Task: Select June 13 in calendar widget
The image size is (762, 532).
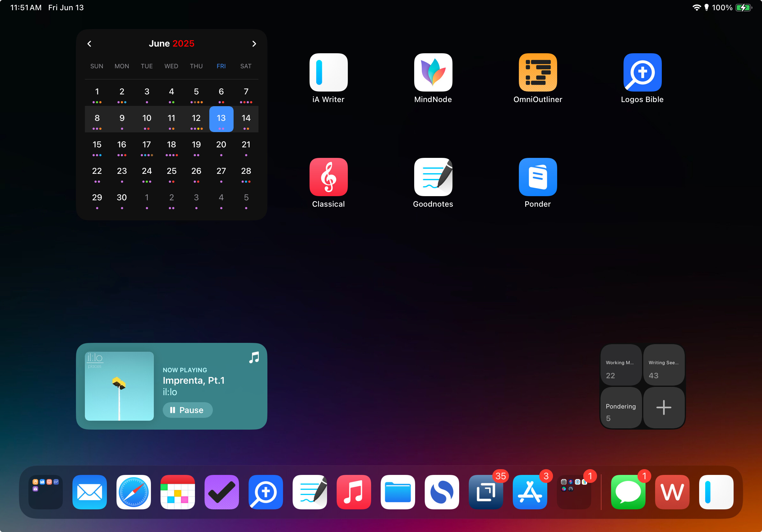Action: click(x=221, y=119)
